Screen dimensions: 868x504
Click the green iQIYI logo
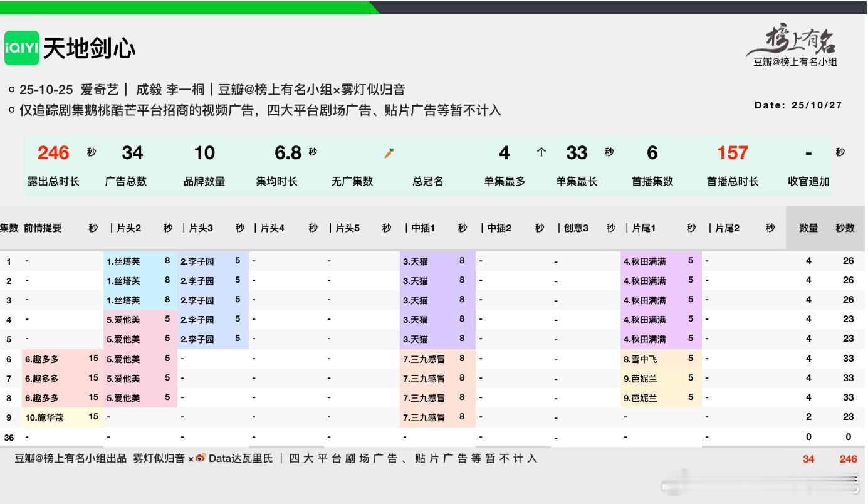22,48
